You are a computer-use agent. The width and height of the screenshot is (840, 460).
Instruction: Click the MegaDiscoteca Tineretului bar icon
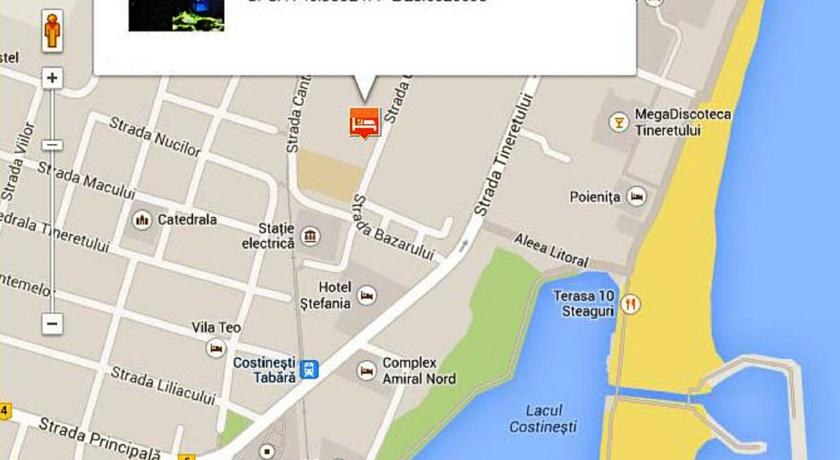point(619,123)
